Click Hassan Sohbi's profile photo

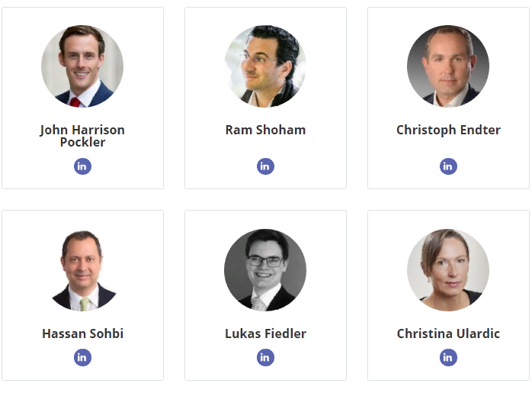(82, 270)
